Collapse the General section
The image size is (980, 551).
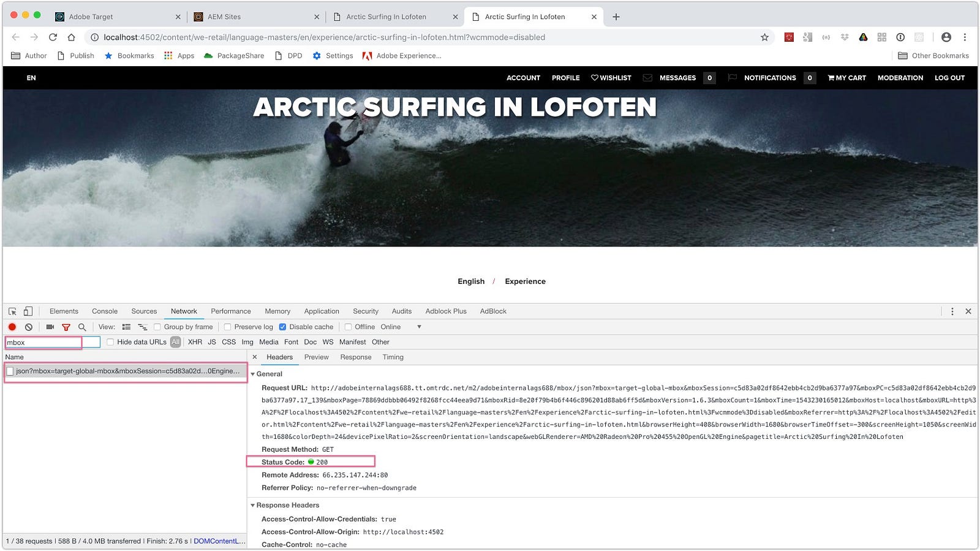[x=253, y=374]
